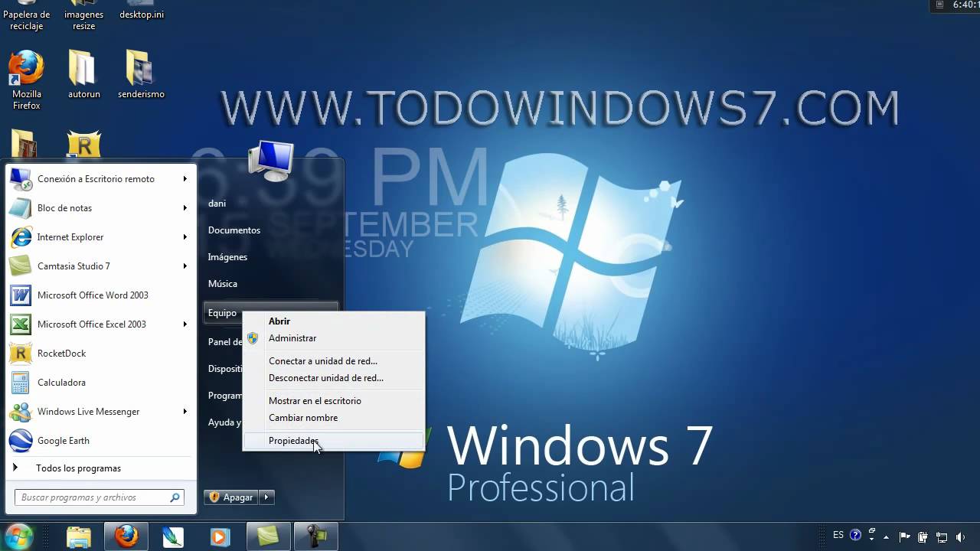Click the green Camtasia Studio taskbar button
Image resolution: width=980 pixels, height=551 pixels.
pos(268,536)
